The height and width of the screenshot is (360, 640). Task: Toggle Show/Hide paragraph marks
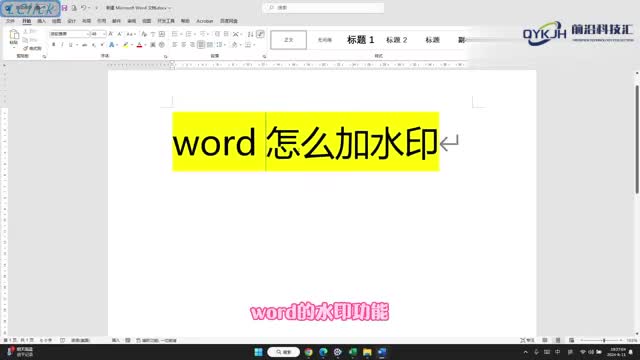[x=260, y=34]
